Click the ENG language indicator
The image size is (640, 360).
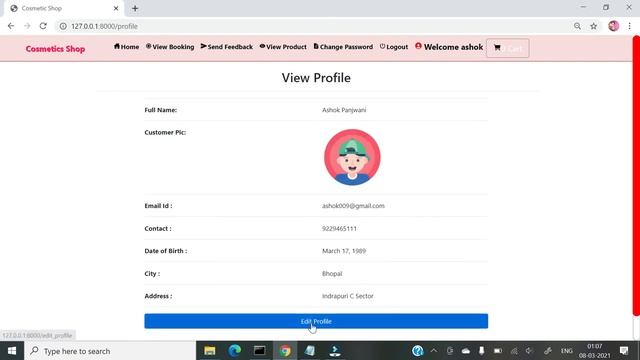click(x=567, y=351)
